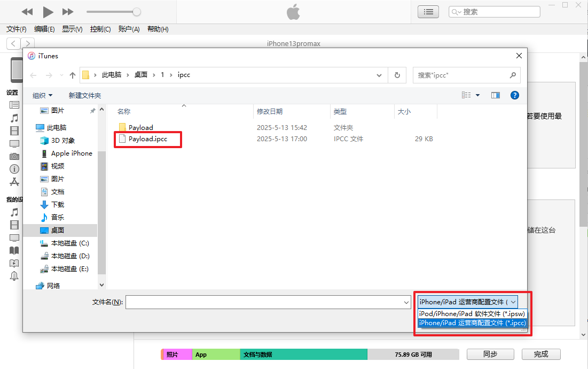588x369 pixels.
Task: Click the iTunes 搜索 search field
Action: point(494,12)
